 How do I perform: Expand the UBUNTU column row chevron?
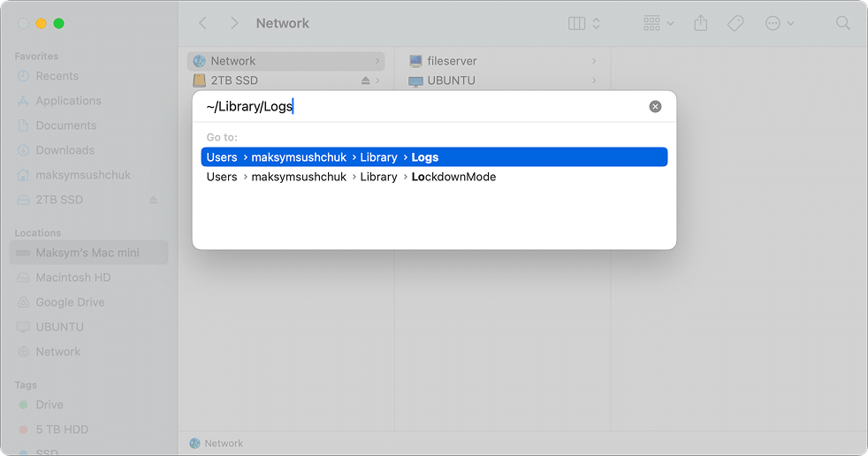tap(594, 80)
